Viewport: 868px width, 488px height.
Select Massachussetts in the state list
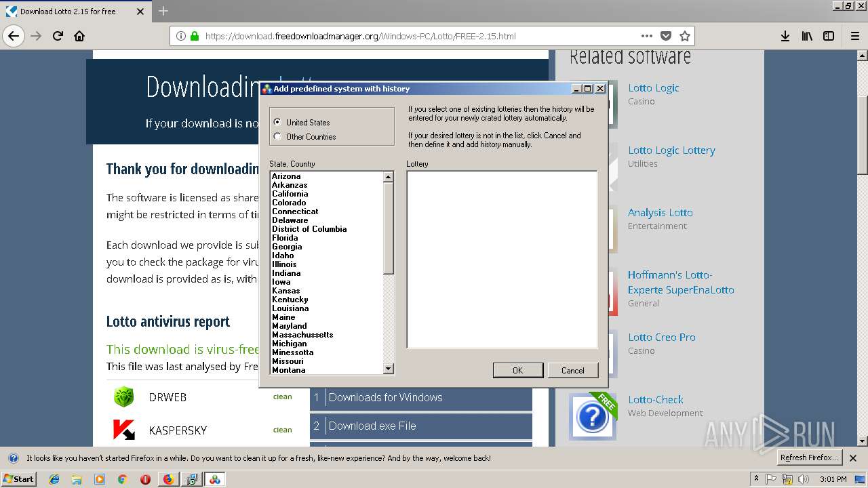point(302,335)
